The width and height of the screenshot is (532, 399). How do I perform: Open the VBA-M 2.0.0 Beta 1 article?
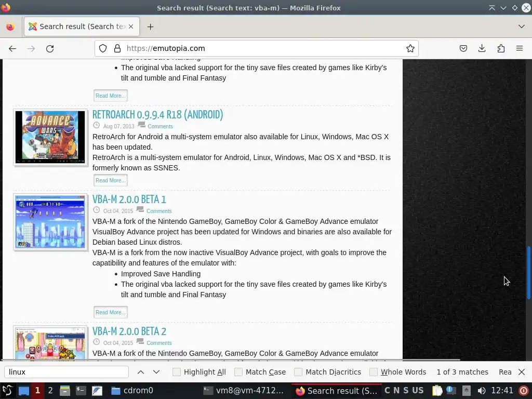point(129,199)
